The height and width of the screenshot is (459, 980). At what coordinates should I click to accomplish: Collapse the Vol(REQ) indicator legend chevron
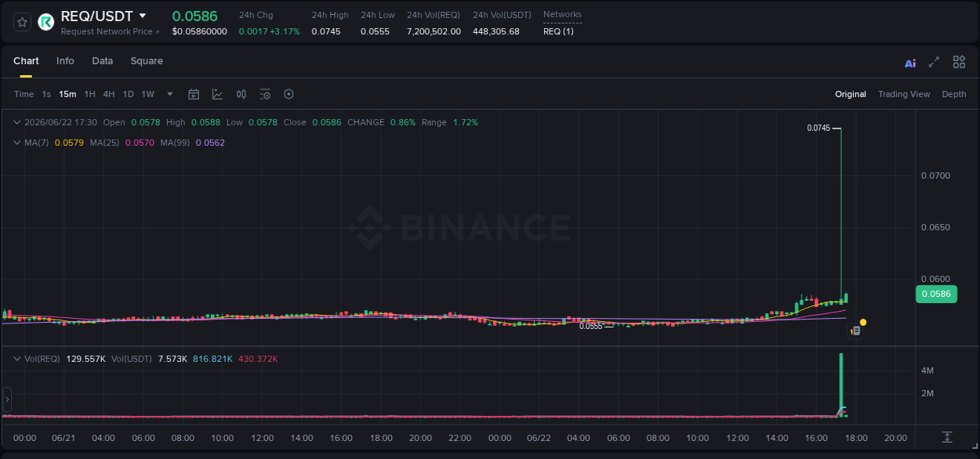click(17, 359)
